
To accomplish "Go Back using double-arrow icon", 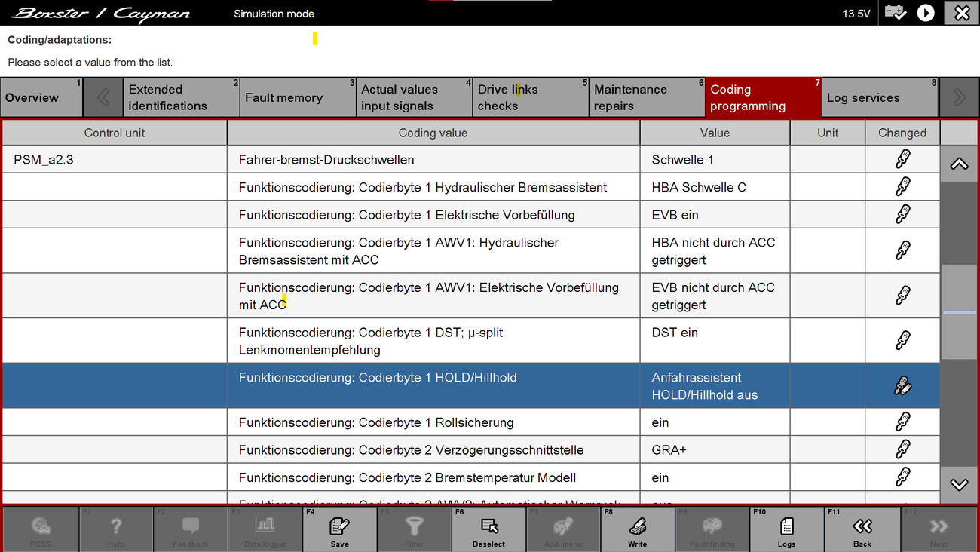I will (x=862, y=529).
